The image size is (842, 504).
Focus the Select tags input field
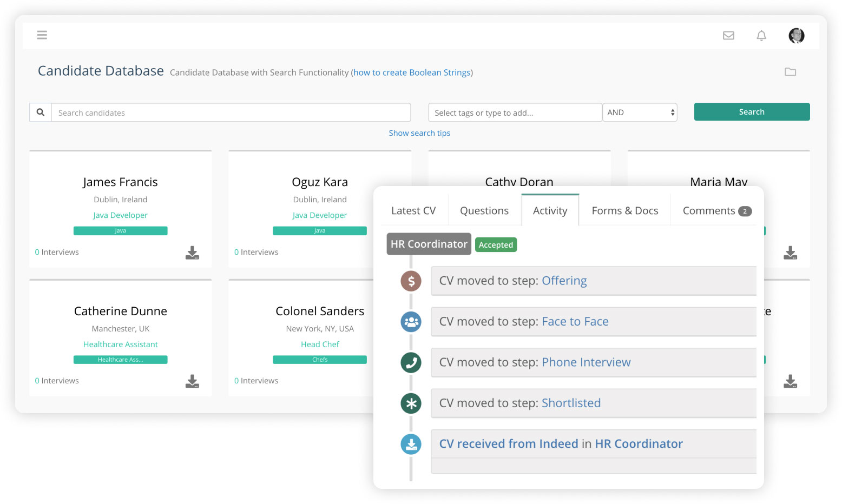pos(515,112)
